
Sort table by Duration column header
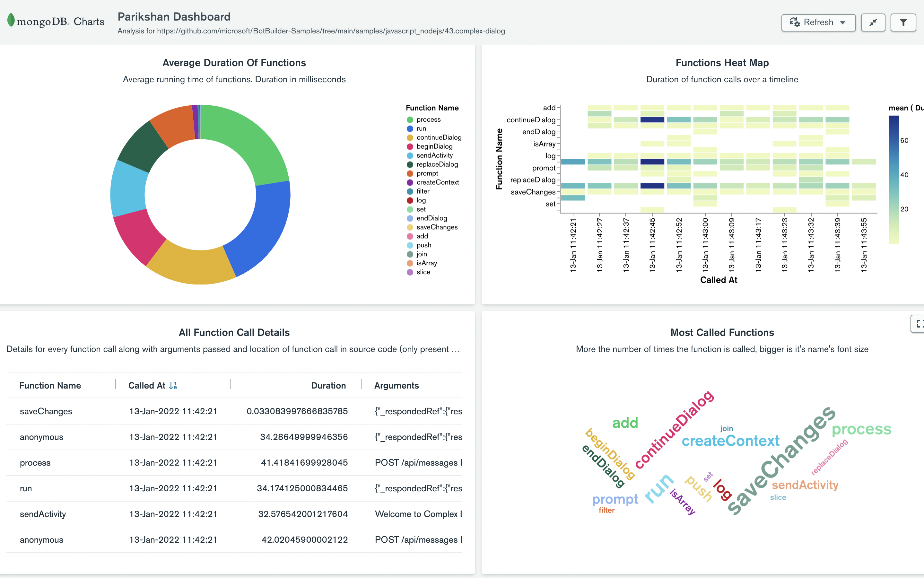[x=328, y=385]
